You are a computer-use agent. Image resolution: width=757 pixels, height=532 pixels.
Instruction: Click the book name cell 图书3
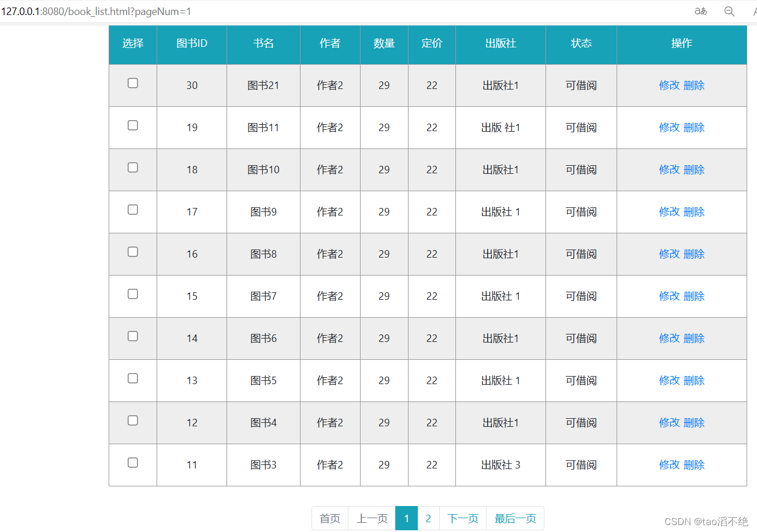tap(264, 465)
